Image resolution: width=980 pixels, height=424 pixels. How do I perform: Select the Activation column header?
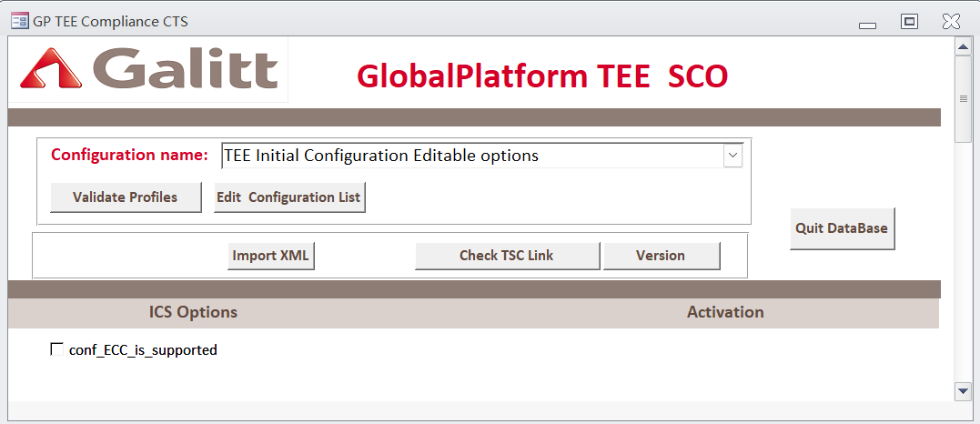pyautogui.click(x=724, y=312)
